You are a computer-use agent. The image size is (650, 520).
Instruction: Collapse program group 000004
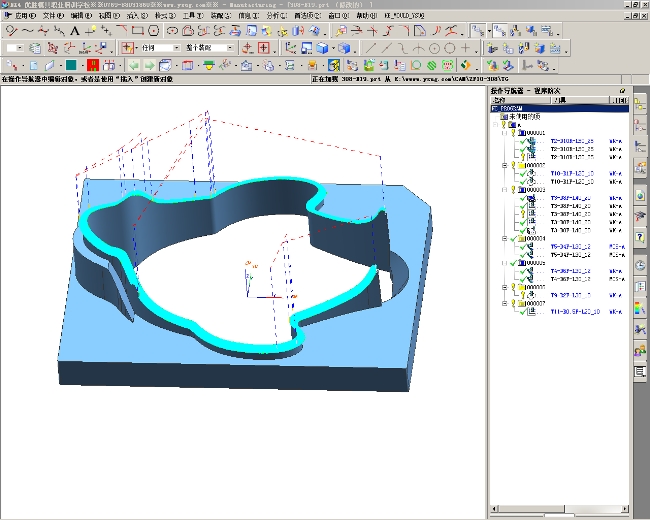pyautogui.click(x=504, y=238)
